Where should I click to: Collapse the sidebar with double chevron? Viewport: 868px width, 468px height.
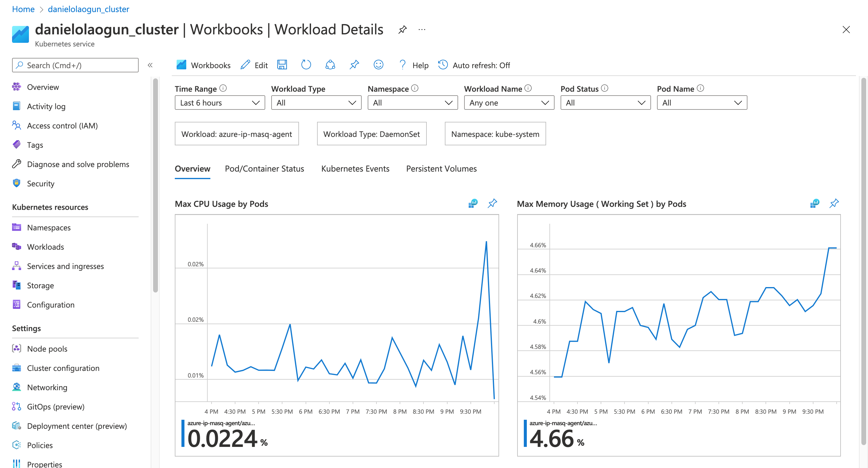(x=150, y=65)
